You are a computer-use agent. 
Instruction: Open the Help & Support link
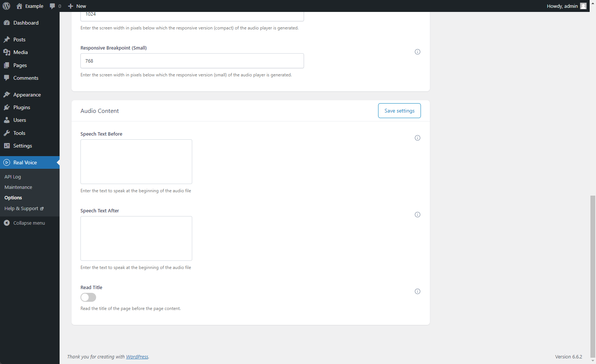pos(21,208)
